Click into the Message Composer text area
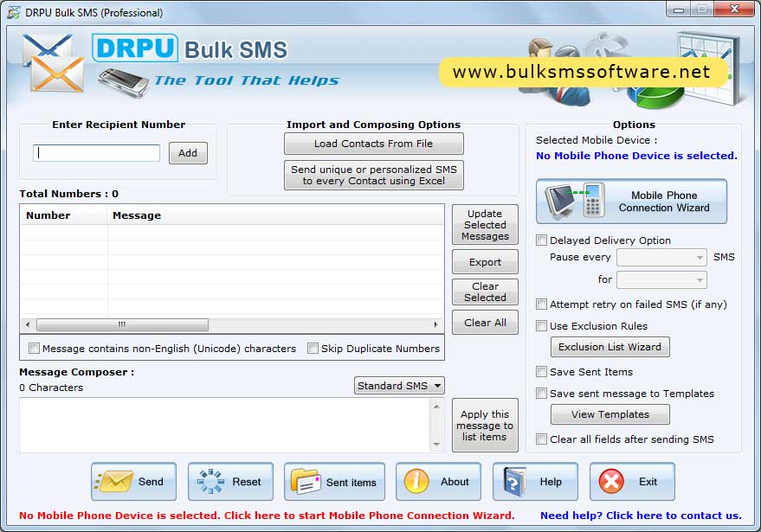Screen dimensions: 761x532 coord(225,426)
